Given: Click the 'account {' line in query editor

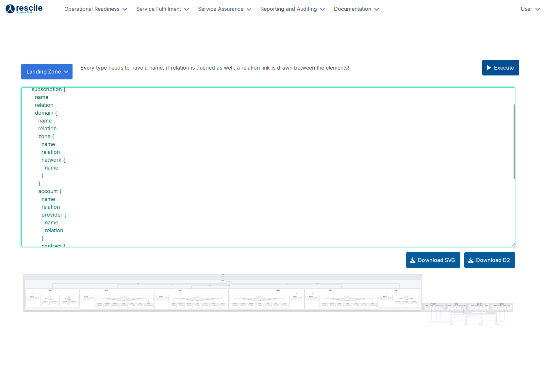Looking at the screenshot, I should click(50, 191).
